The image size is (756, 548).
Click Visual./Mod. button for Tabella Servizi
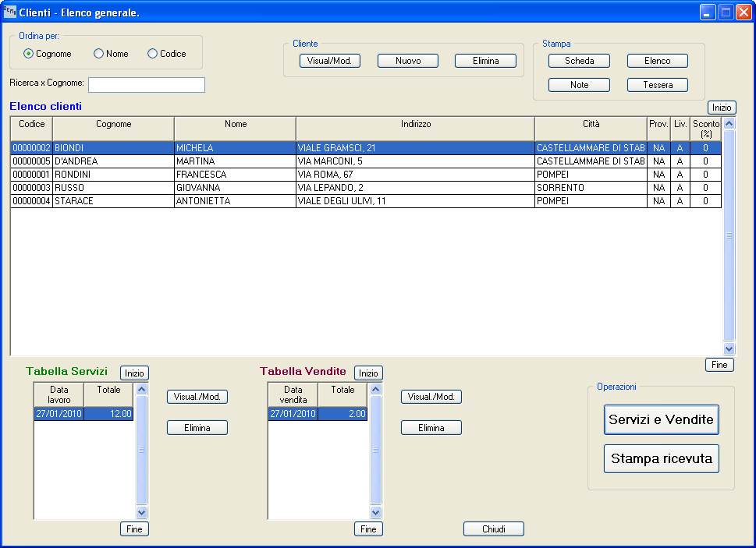(x=197, y=397)
